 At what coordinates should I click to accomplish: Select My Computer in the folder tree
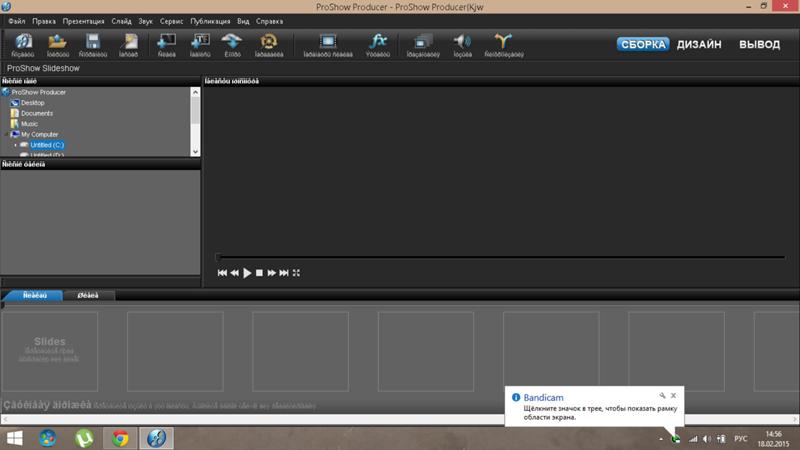click(x=39, y=135)
